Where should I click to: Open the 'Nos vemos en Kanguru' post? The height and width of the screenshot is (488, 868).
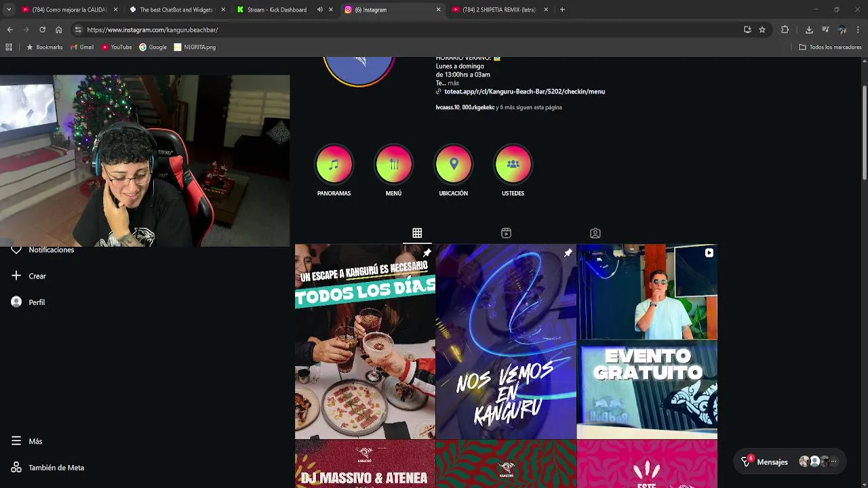pyautogui.click(x=506, y=342)
